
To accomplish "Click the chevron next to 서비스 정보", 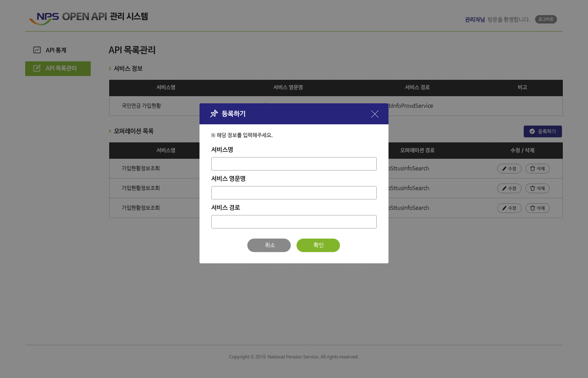I will click(x=110, y=68).
